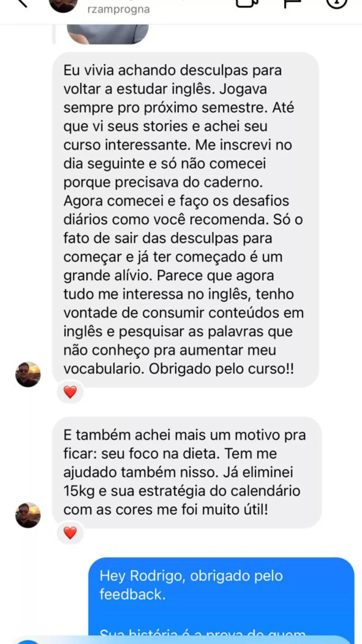362x644 pixels.
Task: Start a video call with rzamprogna
Action: point(247,3)
